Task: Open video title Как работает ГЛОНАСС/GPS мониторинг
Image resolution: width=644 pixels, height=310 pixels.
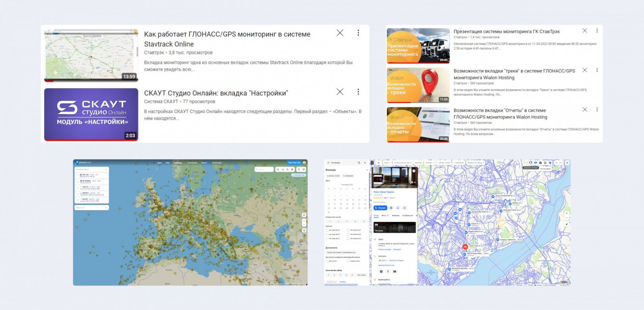Action: pyautogui.click(x=227, y=39)
